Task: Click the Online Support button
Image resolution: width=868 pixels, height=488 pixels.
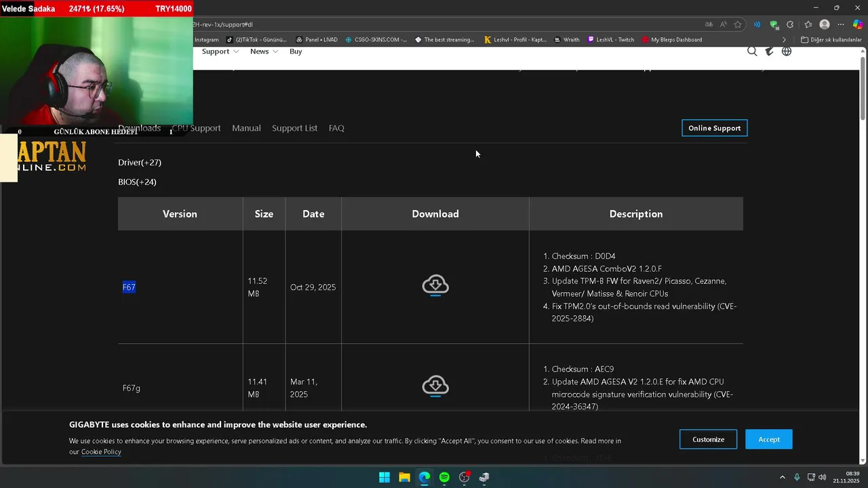Action: (x=715, y=128)
